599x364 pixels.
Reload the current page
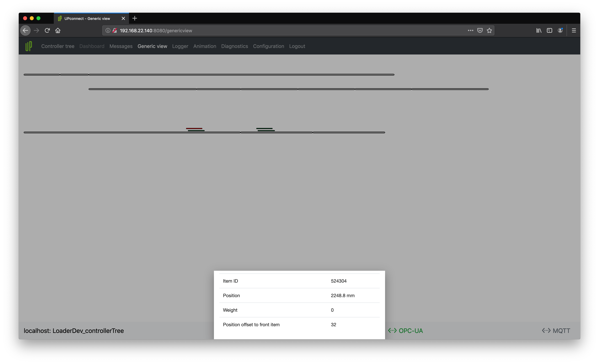pos(47,30)
